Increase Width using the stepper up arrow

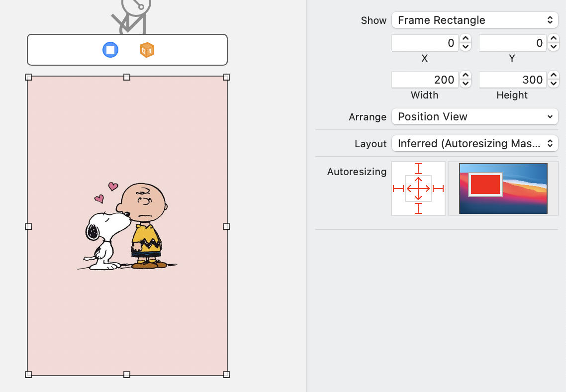pos(466,75)
